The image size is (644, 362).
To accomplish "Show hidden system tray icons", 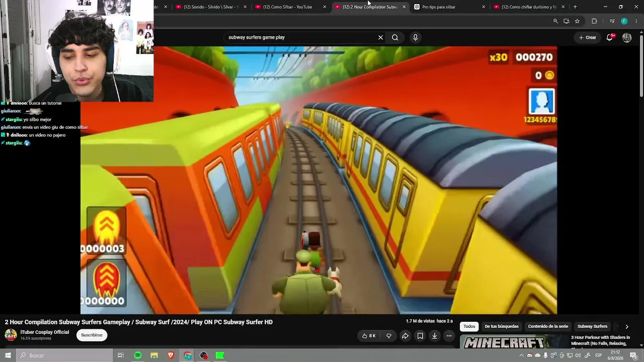I will click(522, 355).
